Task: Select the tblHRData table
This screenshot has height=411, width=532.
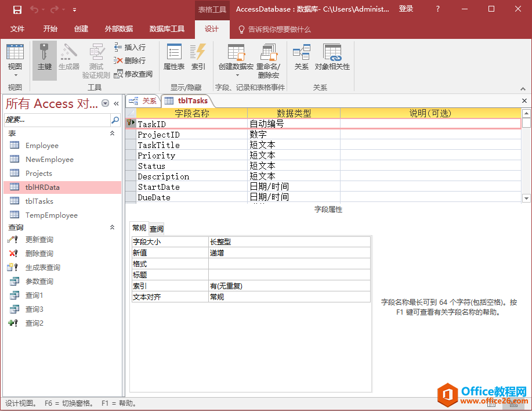Action: 63,188
